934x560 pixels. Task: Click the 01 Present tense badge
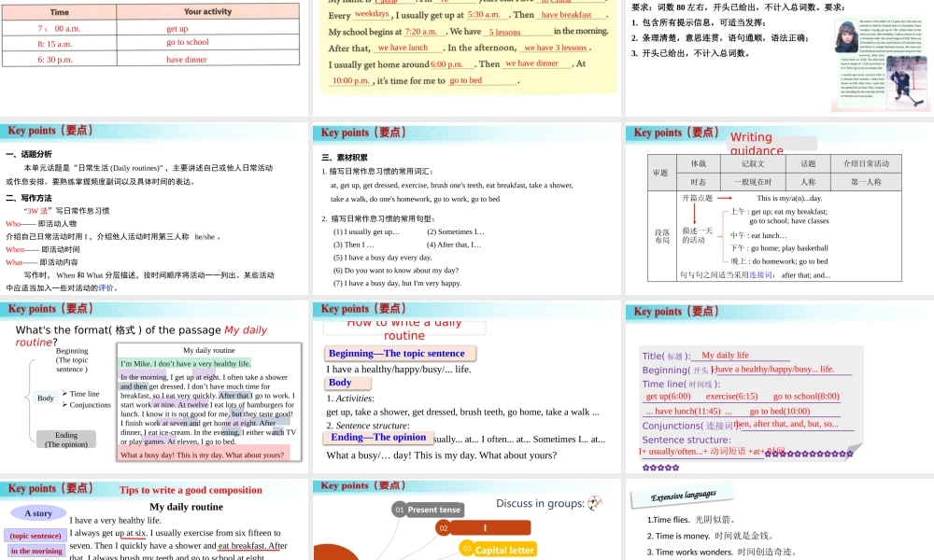[x=429, y=510]
